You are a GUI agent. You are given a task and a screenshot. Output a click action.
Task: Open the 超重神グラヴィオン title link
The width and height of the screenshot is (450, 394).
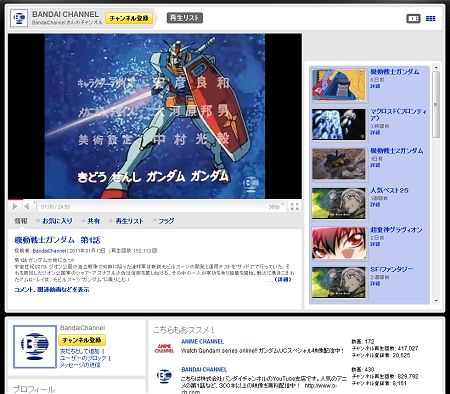tap(396, 230)
